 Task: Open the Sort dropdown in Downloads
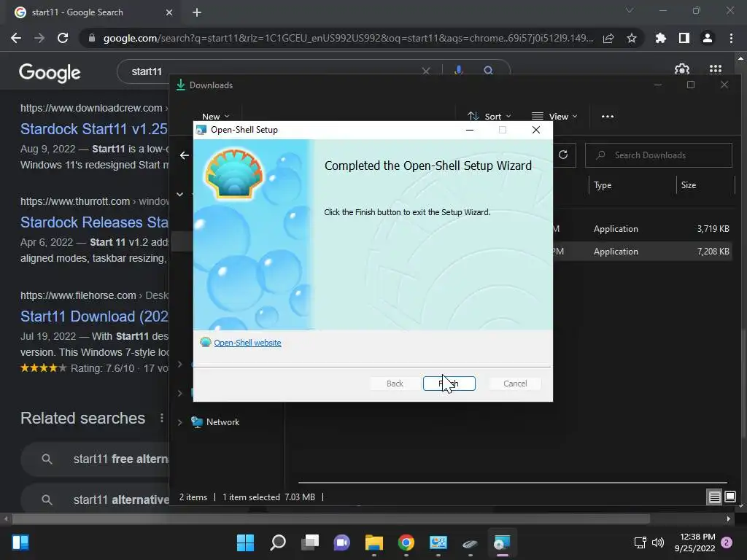click(489, 116)
